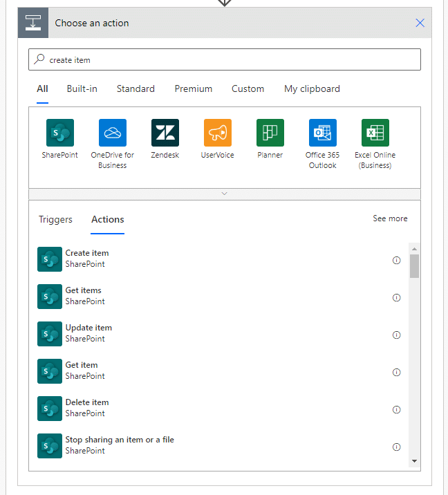Click the SharePoint icon beside Stop sharing

pos(50,446)
